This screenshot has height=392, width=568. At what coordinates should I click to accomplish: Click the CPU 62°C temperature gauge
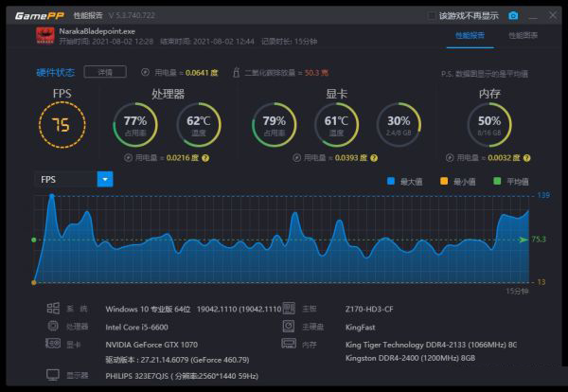pos(198,125)
